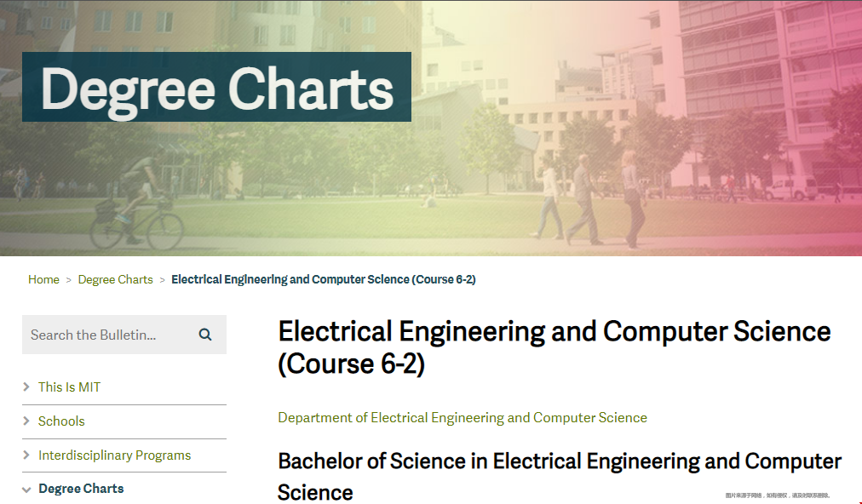Open This Is MIT sidebar link
Screen dimensions: 862x504
[x=69, y=387]
